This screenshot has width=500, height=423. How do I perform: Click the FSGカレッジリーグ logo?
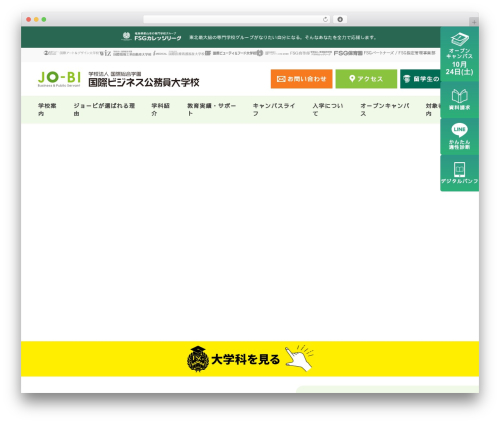[x=152, y=37]
